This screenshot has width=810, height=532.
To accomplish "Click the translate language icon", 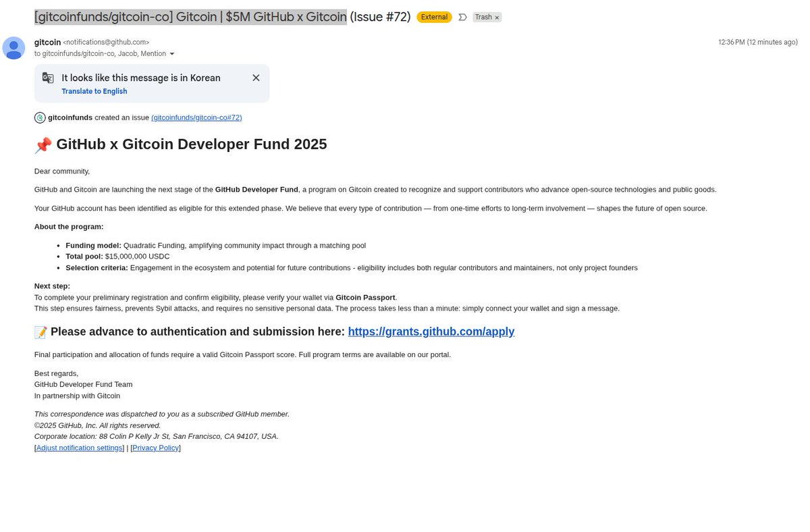I will click(x=48, y=78).
